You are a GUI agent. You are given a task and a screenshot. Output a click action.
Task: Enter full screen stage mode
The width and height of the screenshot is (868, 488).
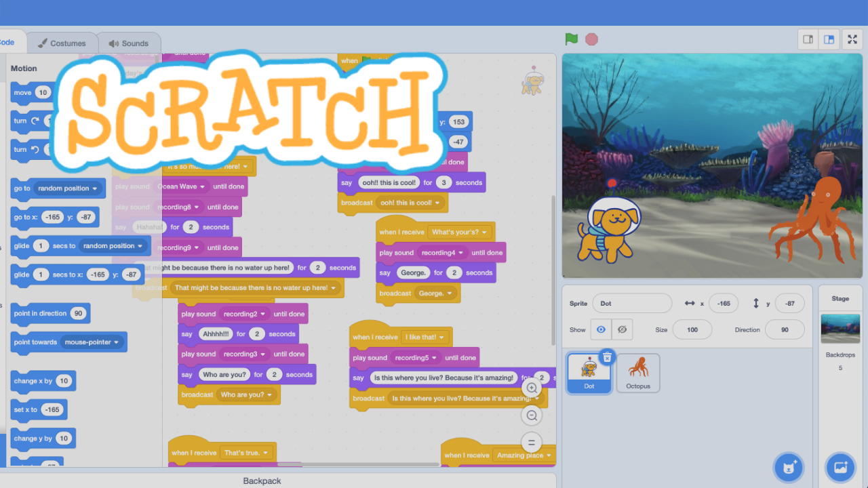[852, 39]
